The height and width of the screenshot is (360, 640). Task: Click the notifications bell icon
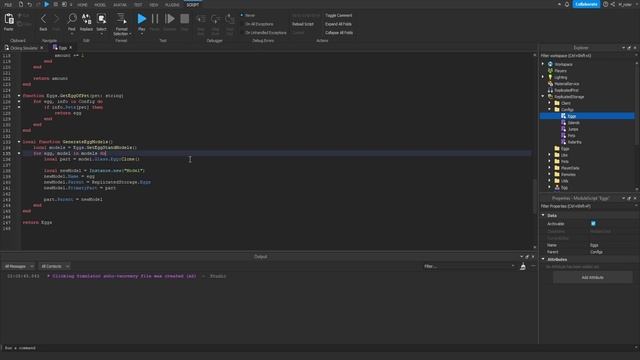coord(567,4)
